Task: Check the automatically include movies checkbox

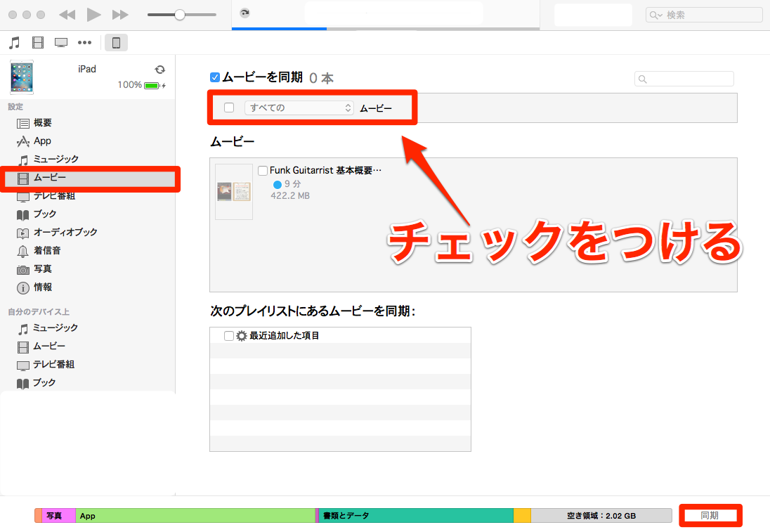Action: tap(229, 107)
